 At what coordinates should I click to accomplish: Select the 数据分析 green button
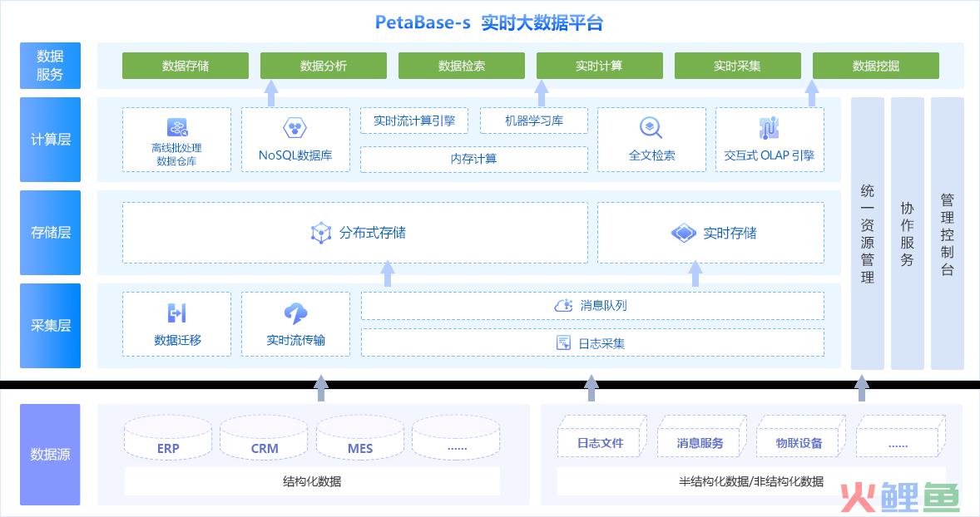click(x=323, y=66)
